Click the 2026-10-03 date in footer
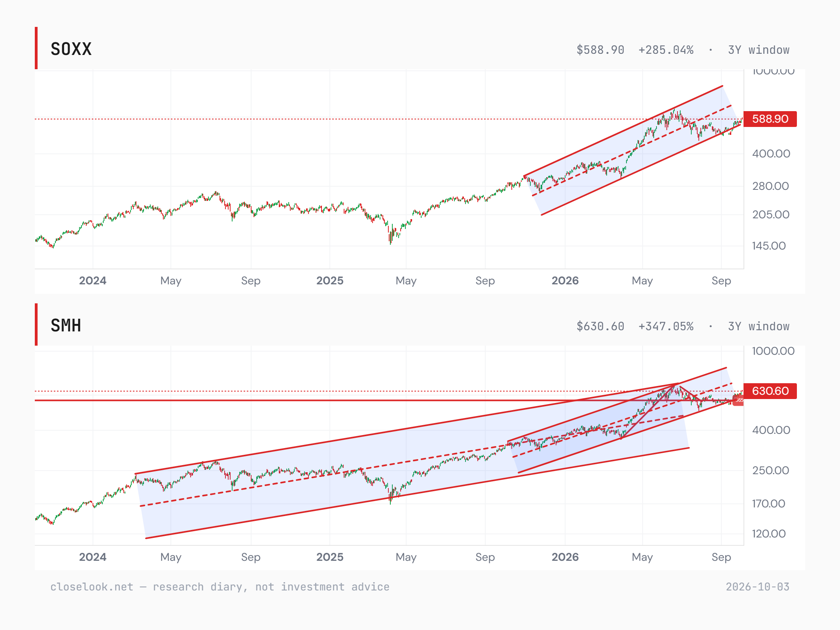The width and height of the screenshot is (840, 630). coord(757,586)
